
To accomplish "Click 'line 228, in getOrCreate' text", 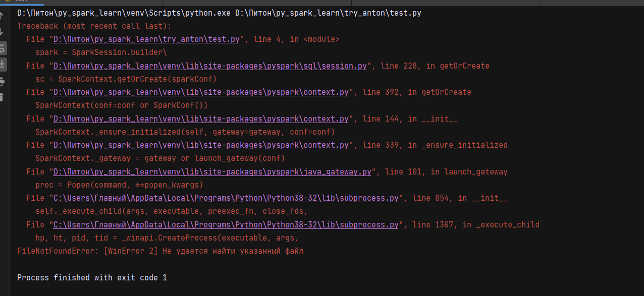I will click(435, 66).
